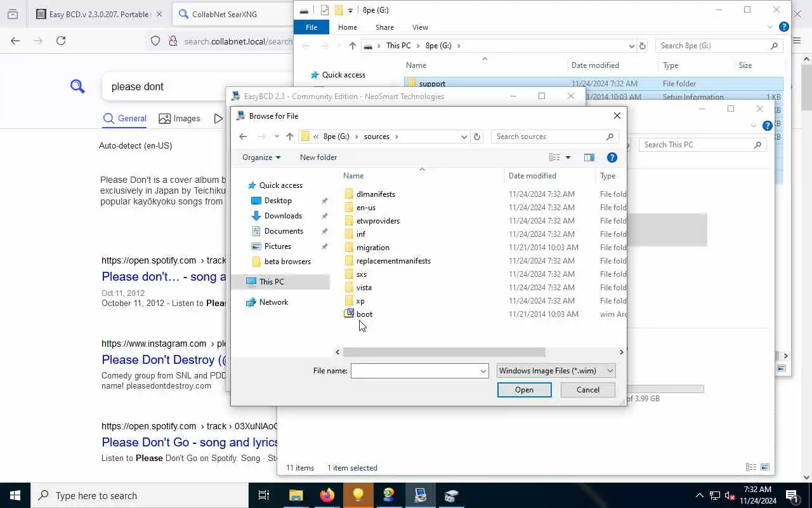Open Pictures in the dialog sidebar
Screen dimensions: 812x508
(278, 246)
